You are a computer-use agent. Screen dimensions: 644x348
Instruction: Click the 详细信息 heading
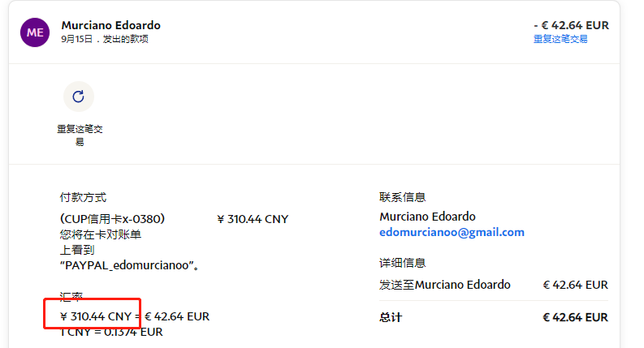click(403, 263)
